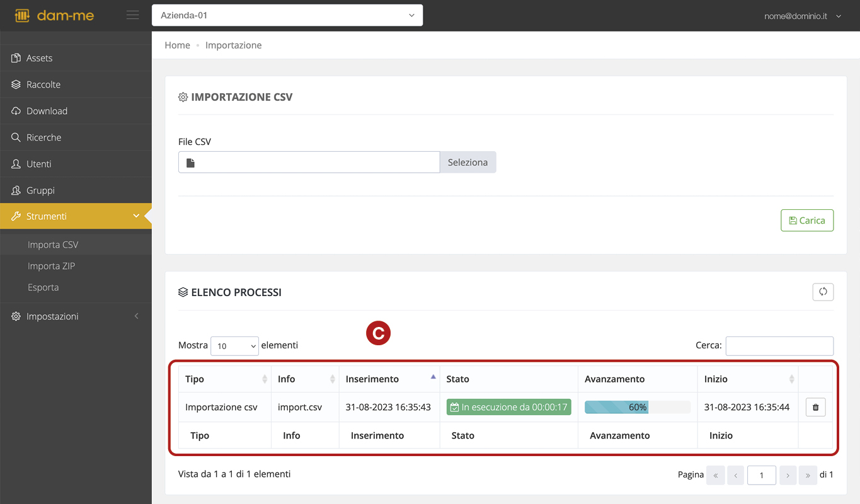The image size is (860, 504).
Task: Toggle the hamburger sidebar menu
Action: pyautogui.click(x=132, y=15)
